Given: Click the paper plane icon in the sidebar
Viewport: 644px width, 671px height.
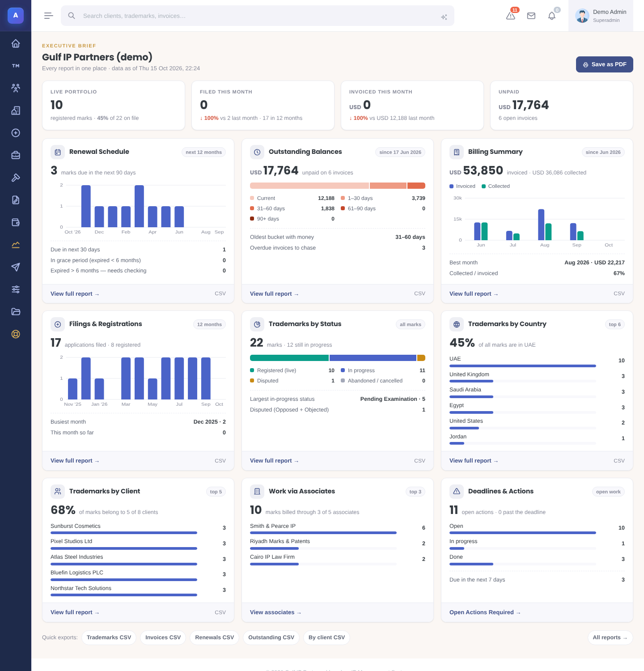Looking at the screenshot, I should (x=16, y=267).
